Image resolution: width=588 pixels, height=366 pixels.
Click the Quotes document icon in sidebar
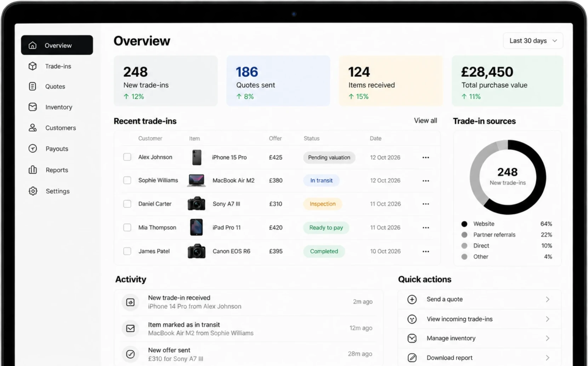click(33, 86)
